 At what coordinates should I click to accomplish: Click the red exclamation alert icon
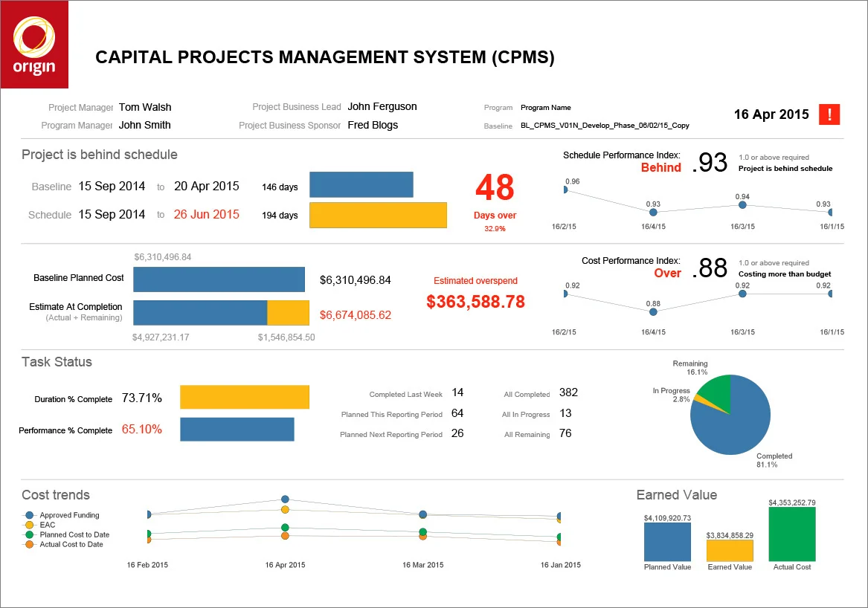tap(829, 114)
